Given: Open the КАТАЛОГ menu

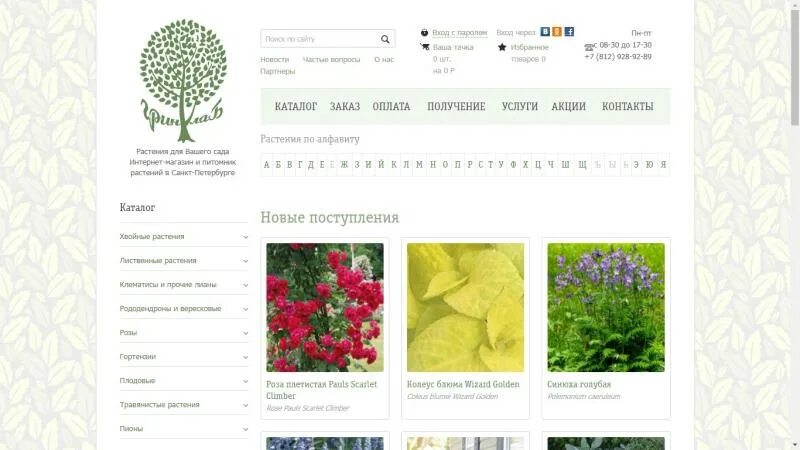Looking at the screenshot, I should 296,106.
